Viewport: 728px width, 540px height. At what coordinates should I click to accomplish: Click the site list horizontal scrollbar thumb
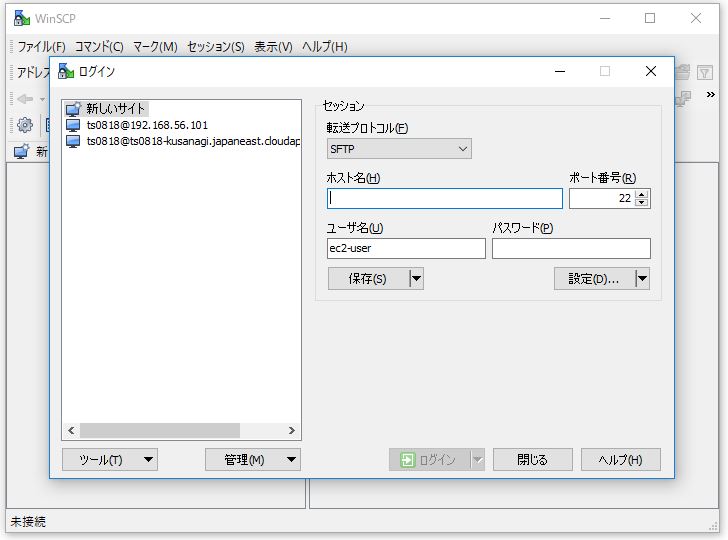point(160,430)
